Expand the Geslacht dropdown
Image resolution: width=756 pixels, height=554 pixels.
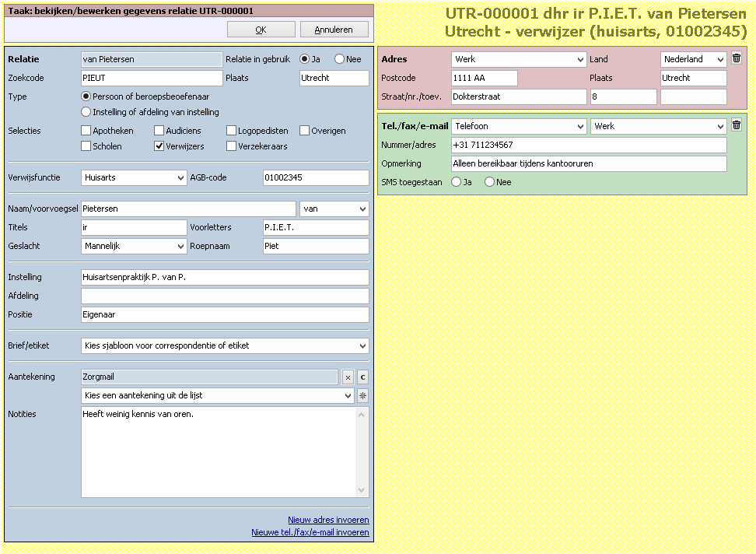(134, 246)
